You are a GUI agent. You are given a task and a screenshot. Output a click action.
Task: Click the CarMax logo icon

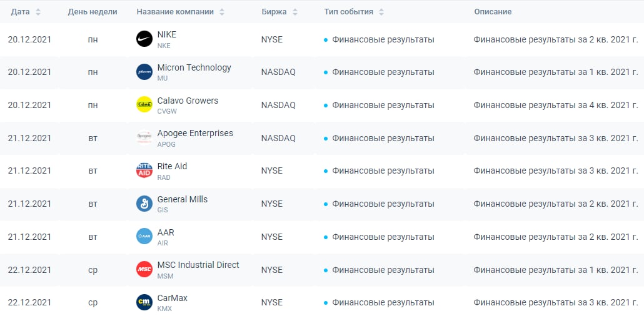click(144, 302)
